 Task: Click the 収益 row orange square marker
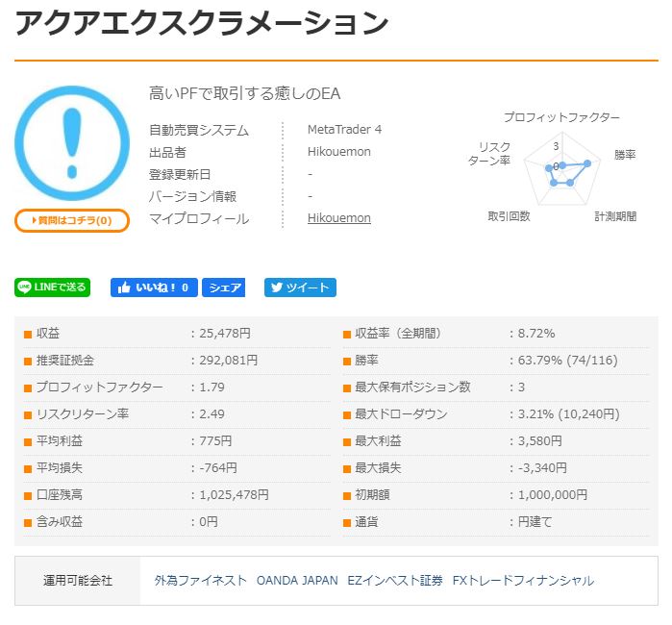[x=28, y=334]
